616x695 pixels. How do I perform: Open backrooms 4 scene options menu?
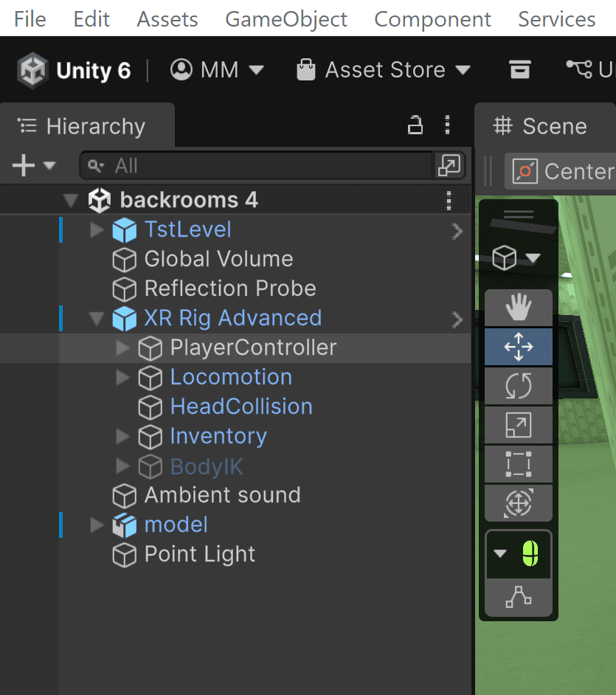449,201
